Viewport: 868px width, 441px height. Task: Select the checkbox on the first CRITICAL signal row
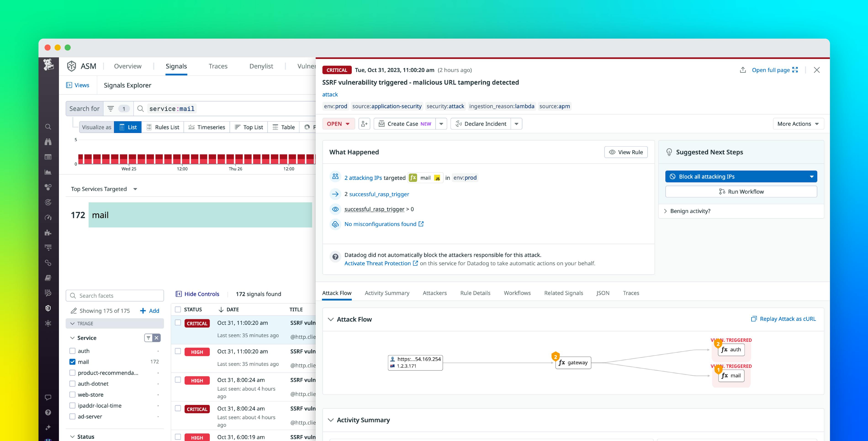[x=178, y=323]
